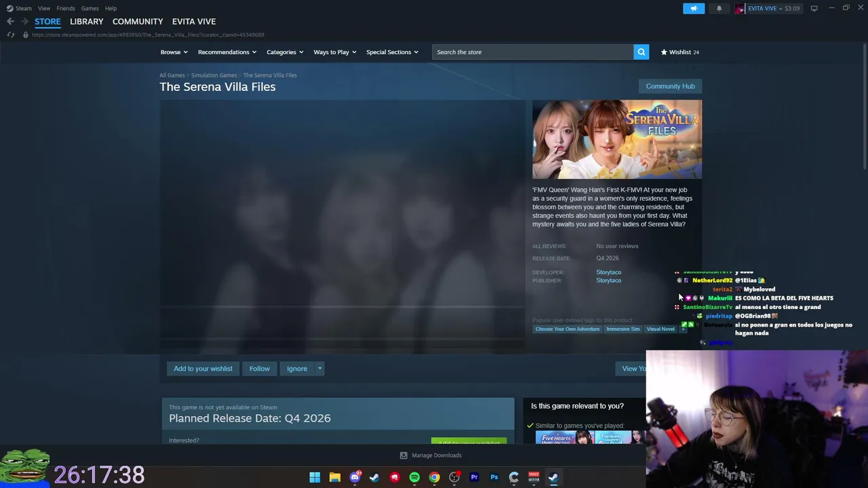Click the All Games breadcrumb
Viewport: 868px width, 488px height.
[172, 75]
